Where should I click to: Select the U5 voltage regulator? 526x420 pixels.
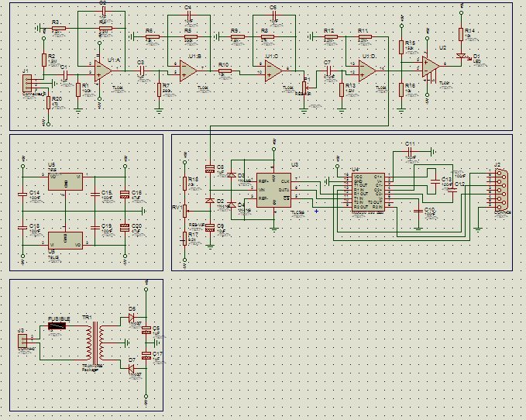coord(65,181)
